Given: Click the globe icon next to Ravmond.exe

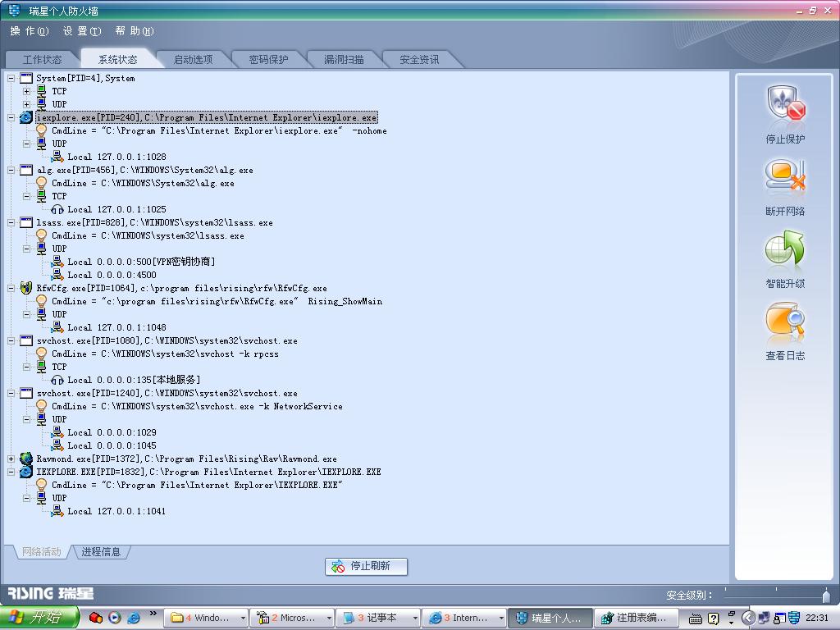Looking at the screenshot, I should (26, 459).
